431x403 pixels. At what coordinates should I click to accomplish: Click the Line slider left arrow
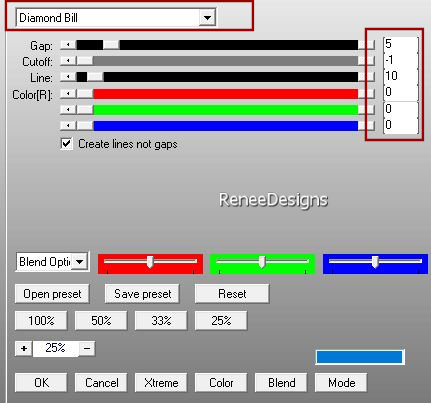coord(68,77)
